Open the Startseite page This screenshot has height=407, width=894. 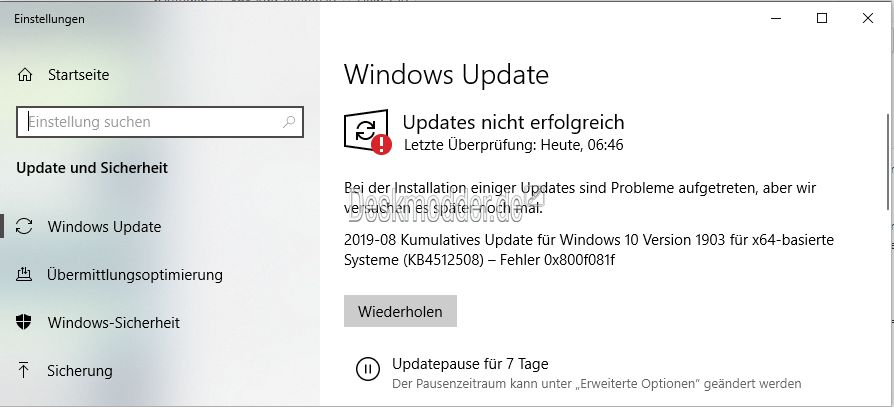point(79,75)
